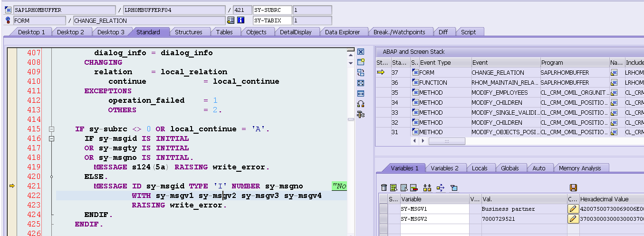Click the empty variable cell below SY-MSGV2
The height and width of the screenshot is (236, 644).
point(434,229)
